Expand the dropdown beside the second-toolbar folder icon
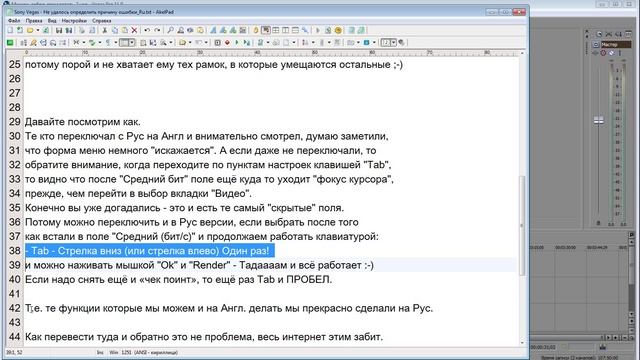The width and height of the screenshot is (640, 360). (190, 42)
